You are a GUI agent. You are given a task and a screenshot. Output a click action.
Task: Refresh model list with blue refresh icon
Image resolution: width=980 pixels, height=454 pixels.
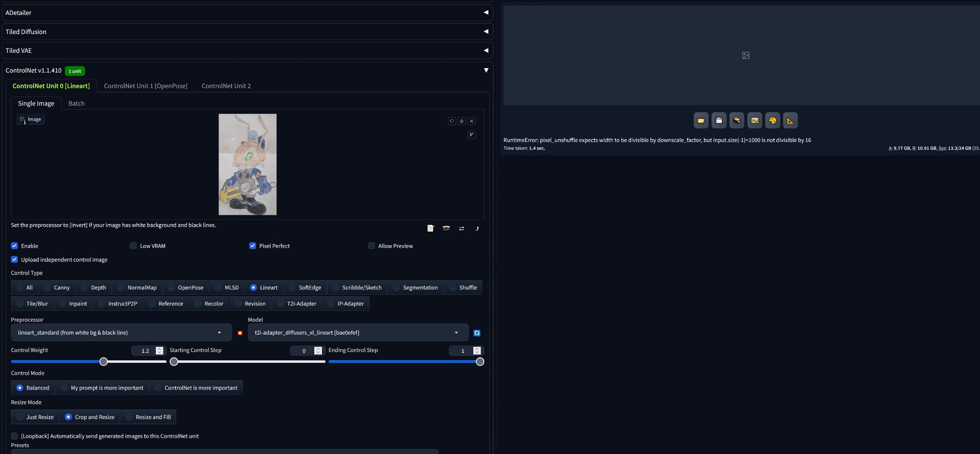[x=477, y=333]
